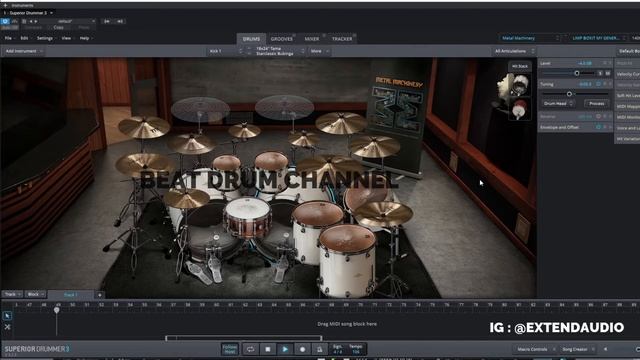The height and width of the screenshot is (360, 640).
Task: Toggle the Tuning power button
Action: tap(598, 84)
